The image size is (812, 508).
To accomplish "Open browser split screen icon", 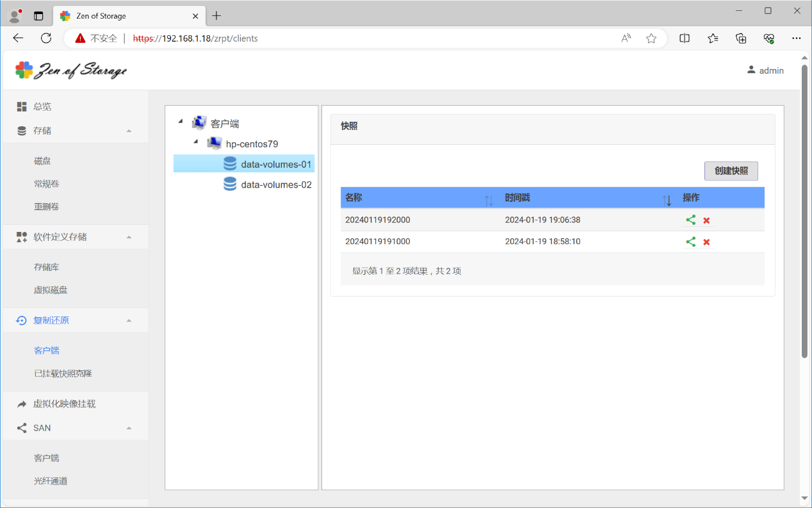I will pyautogui.click(x=685, y=38).
